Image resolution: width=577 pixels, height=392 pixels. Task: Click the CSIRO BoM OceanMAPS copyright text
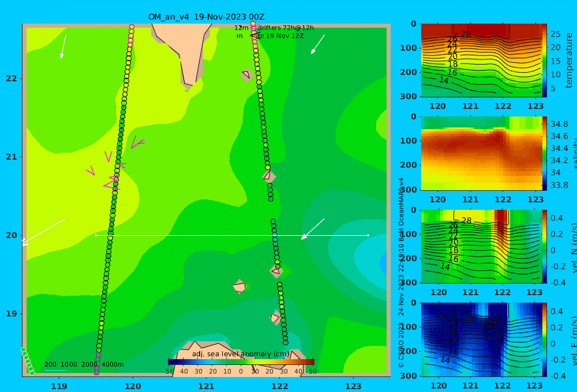401,272
